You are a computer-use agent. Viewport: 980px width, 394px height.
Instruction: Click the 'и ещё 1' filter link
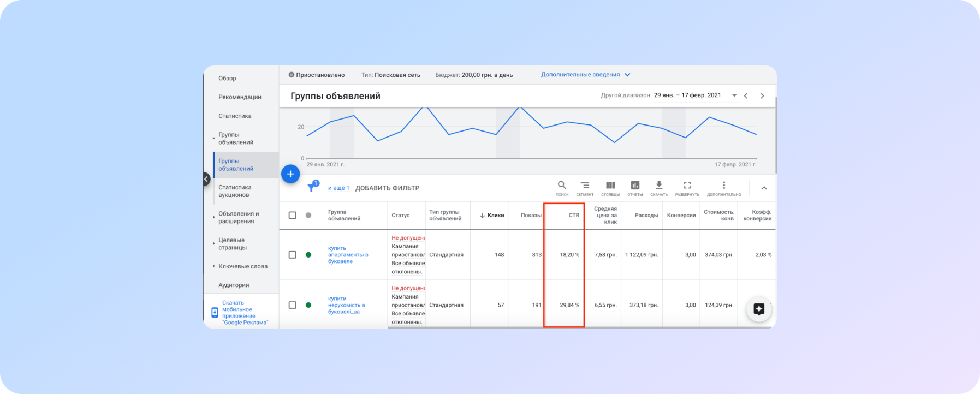(338, 188)
